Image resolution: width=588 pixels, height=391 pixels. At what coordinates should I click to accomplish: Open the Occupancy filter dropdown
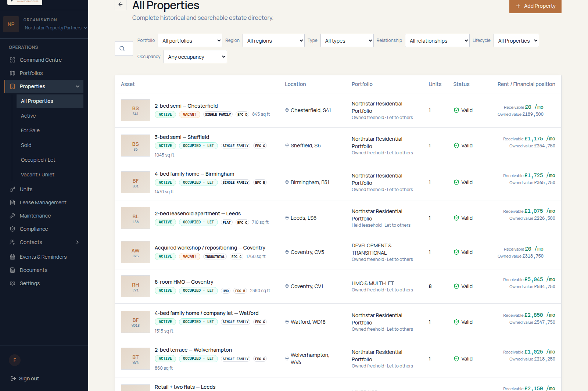[195, 57]
